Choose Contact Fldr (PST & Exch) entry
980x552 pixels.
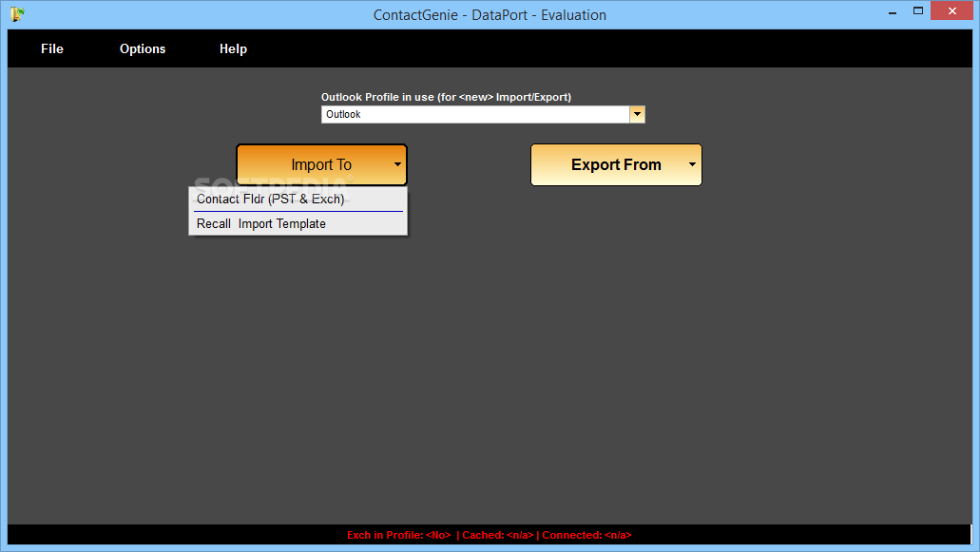click(298, 200)
